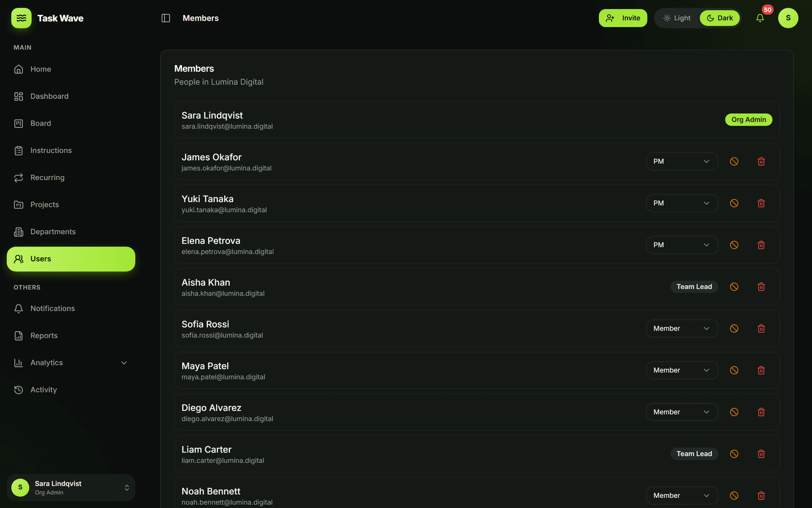
Task: Click the Org Admin badge
Action: pyautogui.click(x=749, y=120)
